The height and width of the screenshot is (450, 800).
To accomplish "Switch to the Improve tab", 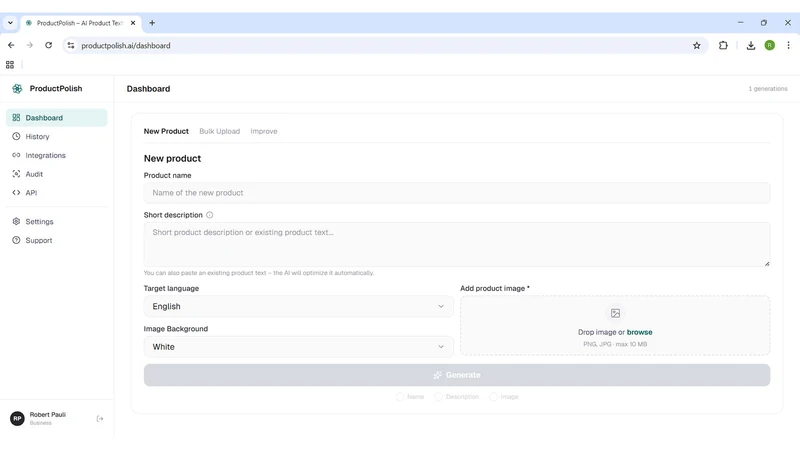I will [x=264, y=131].
